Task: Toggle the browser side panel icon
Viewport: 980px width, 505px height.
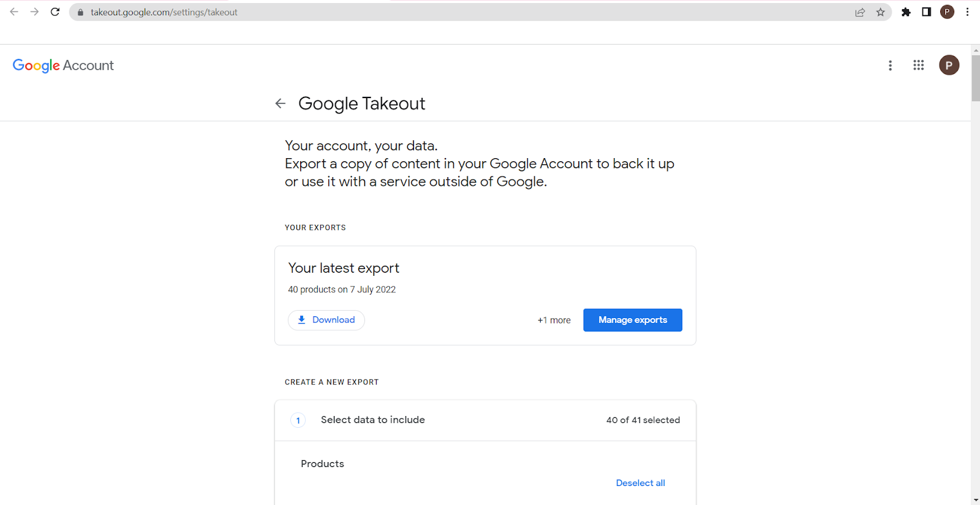Action: [926, 12]
